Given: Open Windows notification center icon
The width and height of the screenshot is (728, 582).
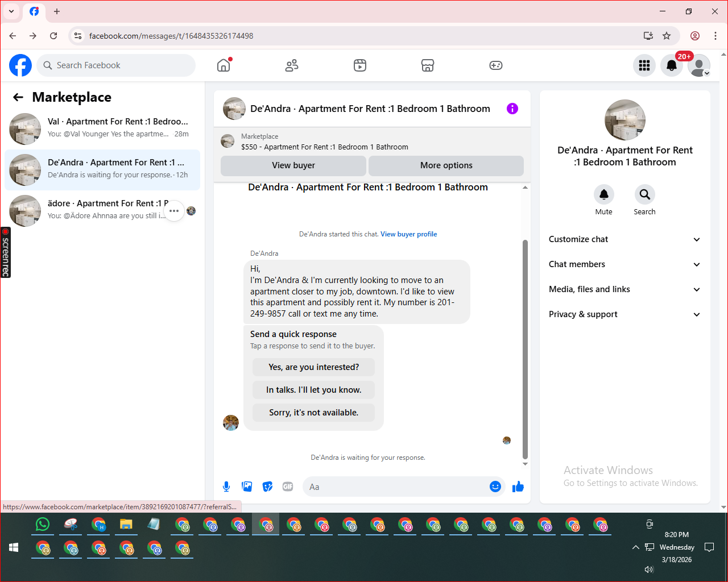Looking at the screenshot, I should coord(709,547).
